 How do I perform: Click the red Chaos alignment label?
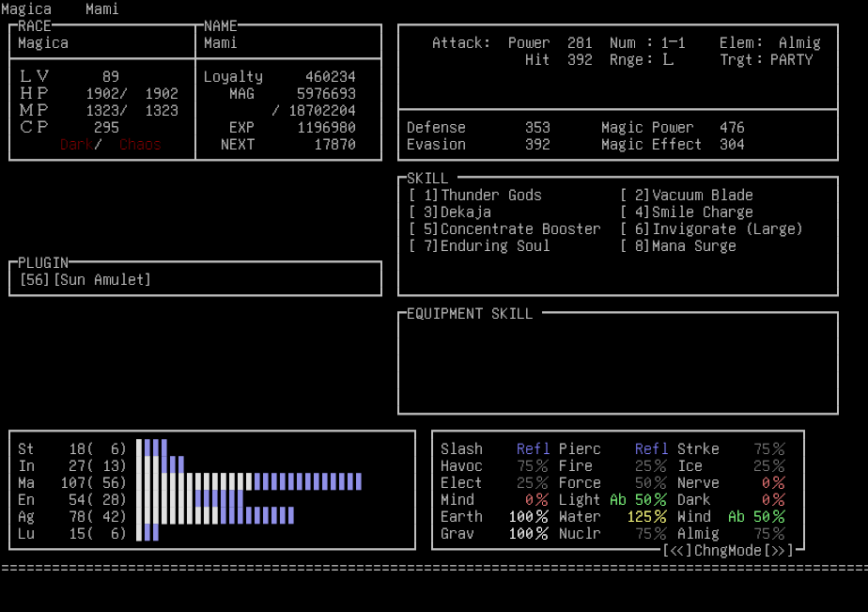[140, 145]
